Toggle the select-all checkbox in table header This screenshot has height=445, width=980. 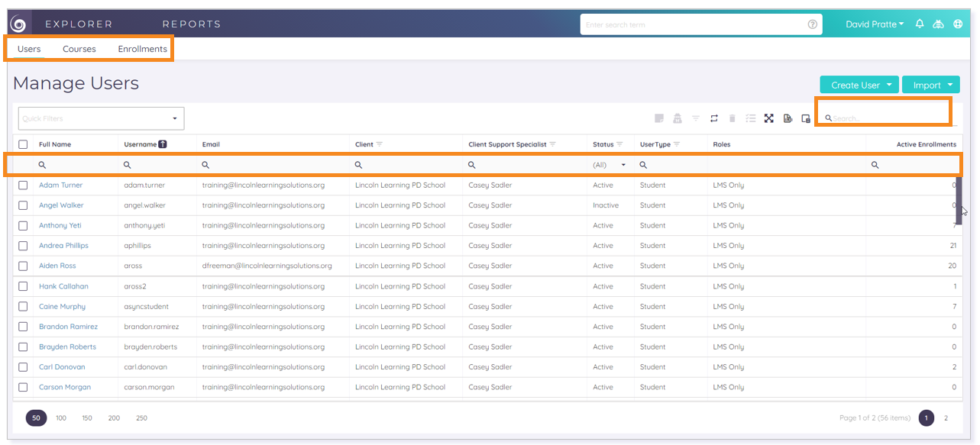pos(23,144)
